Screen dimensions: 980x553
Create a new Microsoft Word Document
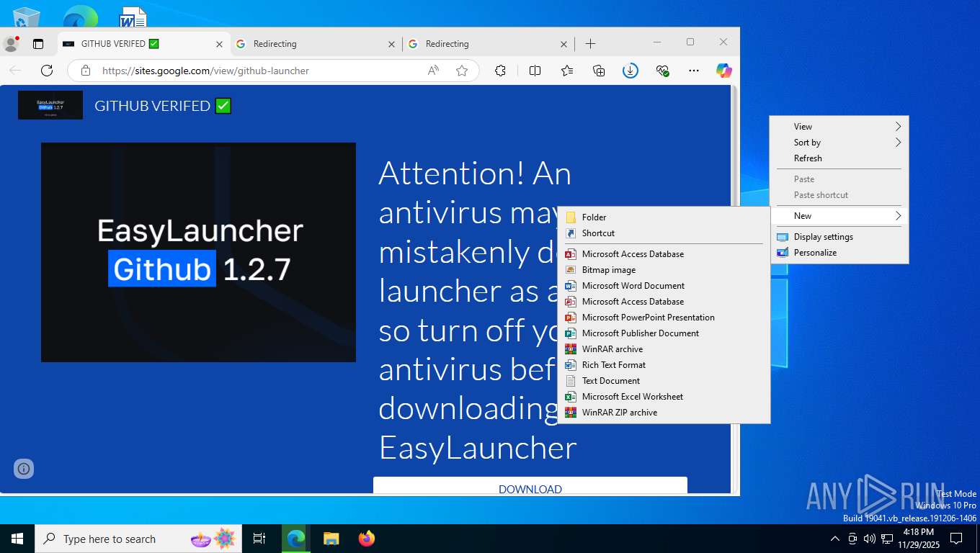coord(664,286)
